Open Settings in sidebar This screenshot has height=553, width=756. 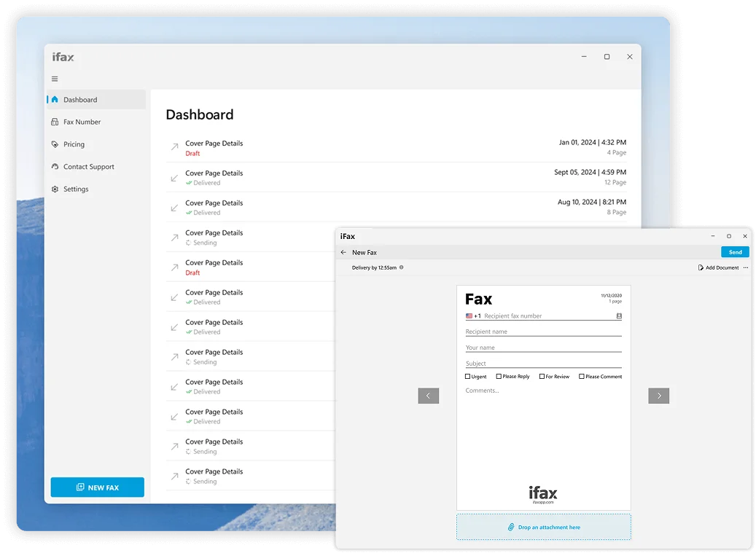click(96, 189)
